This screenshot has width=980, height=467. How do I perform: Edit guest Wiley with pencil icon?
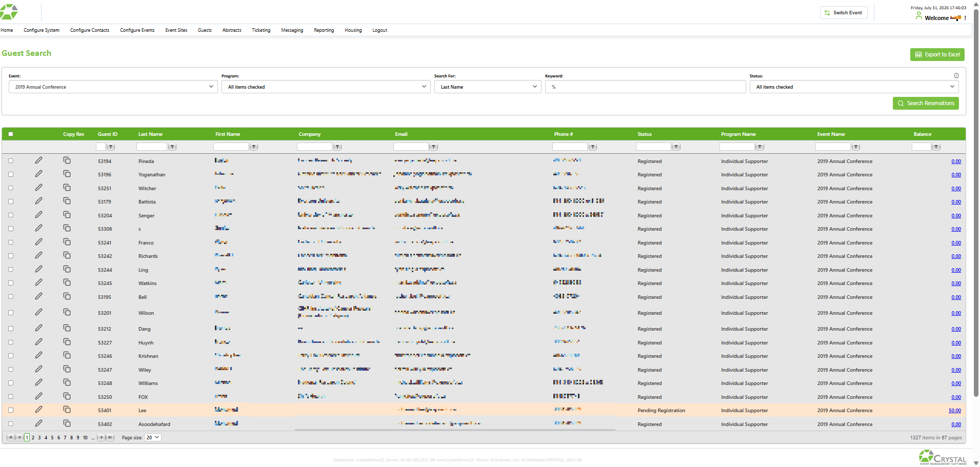point(38,369)
